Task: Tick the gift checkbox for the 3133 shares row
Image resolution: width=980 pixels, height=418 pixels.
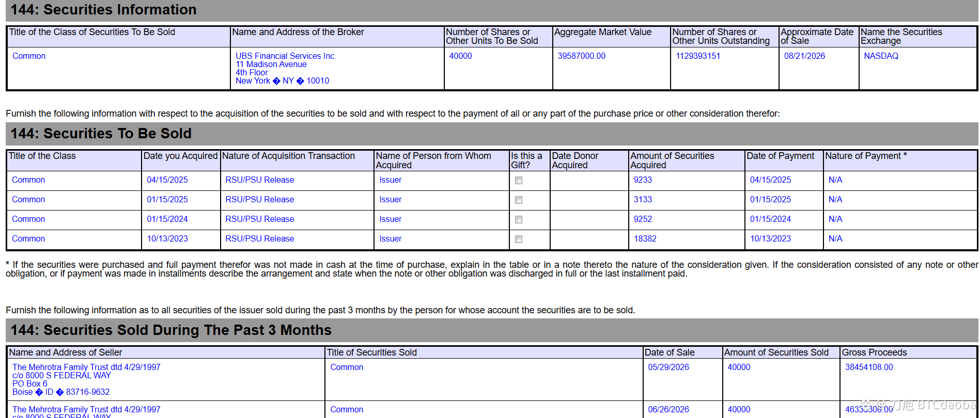Action: click(x=519, y=200)
